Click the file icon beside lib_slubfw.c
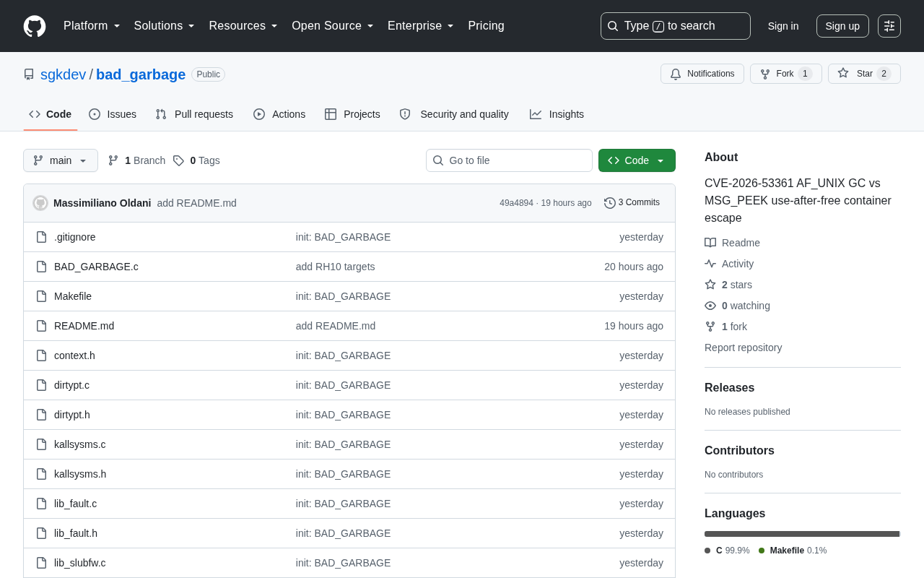924x578 pixels. [x=42, y=563]
